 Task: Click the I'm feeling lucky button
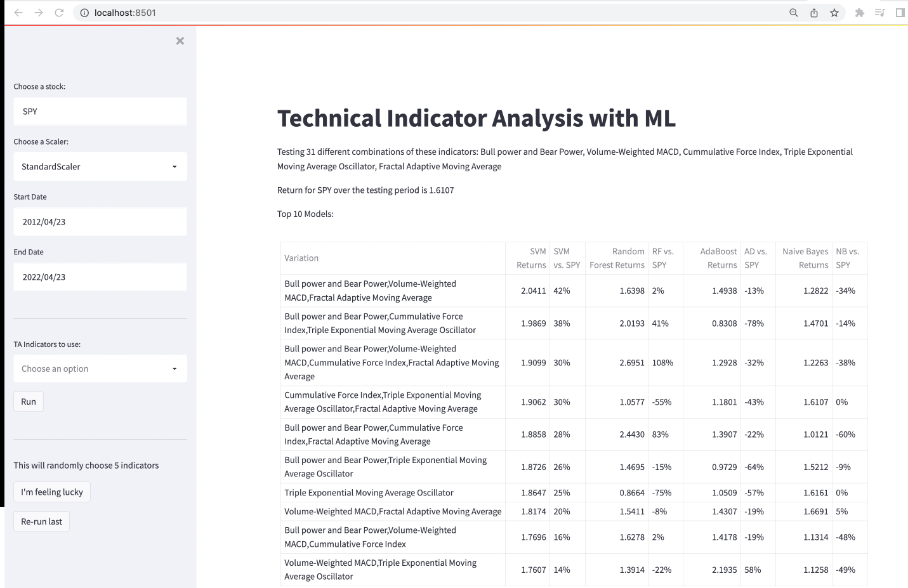pyautogui.click(x=52, y=492)
